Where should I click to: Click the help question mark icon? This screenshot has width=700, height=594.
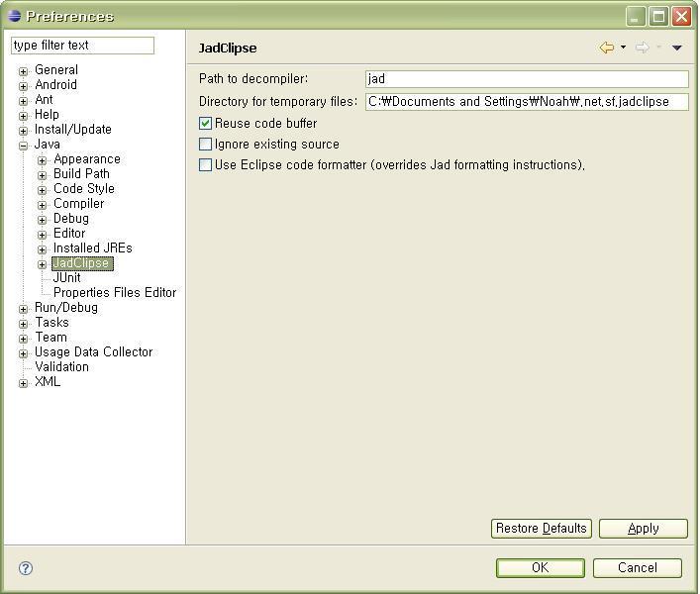(x=26, y=568)
